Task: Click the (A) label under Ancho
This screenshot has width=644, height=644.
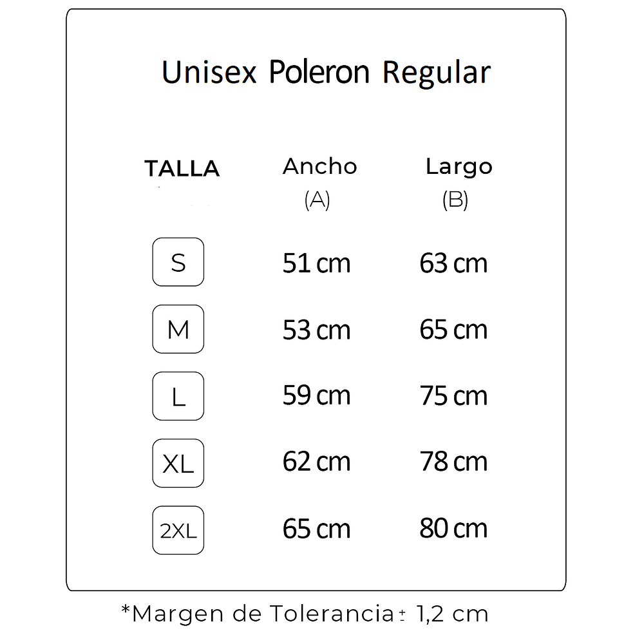Action: click(317, 200)
